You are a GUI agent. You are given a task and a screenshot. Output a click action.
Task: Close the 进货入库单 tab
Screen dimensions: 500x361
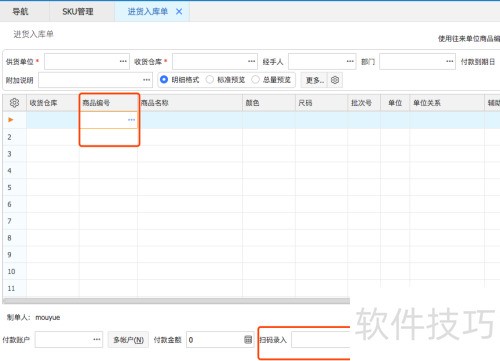tap(179, 12)
